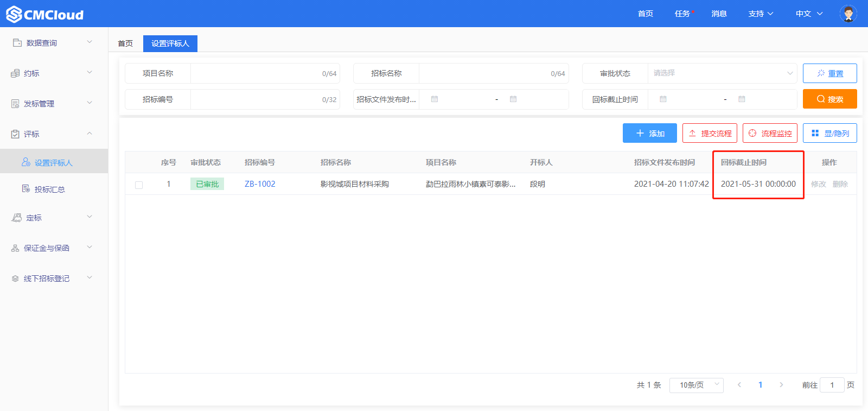Click the 已审批 status tag

click(x=207, y=184)
